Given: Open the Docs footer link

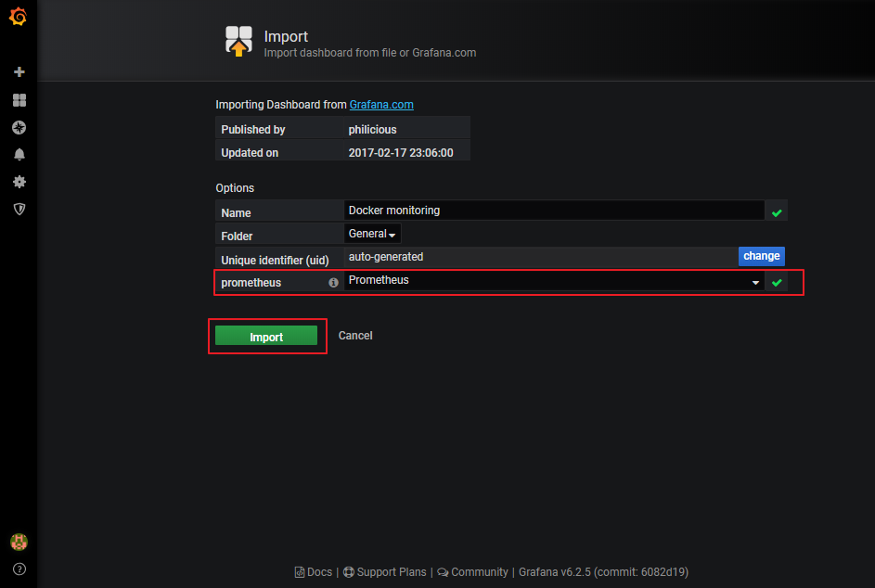Looking at the screenshot, I should (313, 572).
